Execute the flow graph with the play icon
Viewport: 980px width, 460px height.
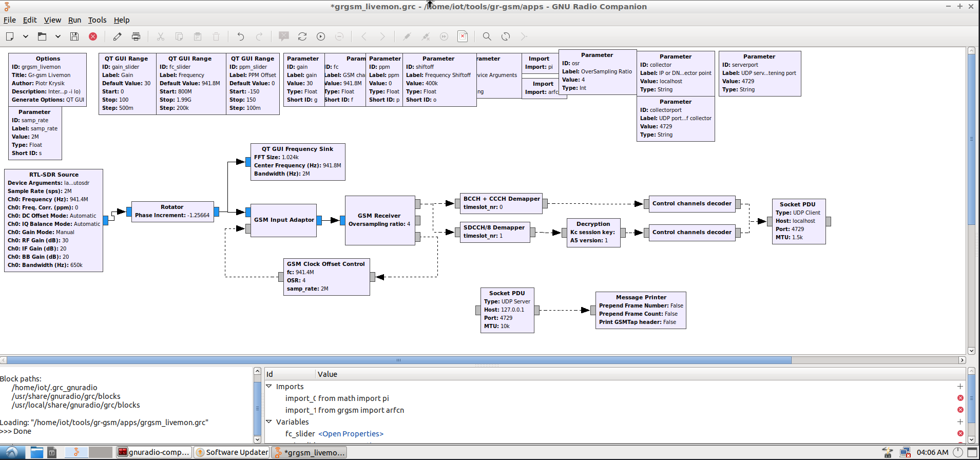point(321,36)
